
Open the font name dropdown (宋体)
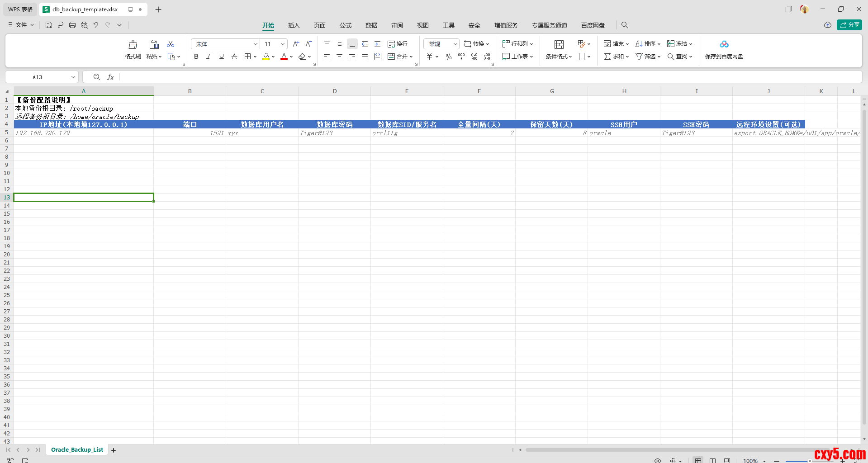[x=256, y=44]
